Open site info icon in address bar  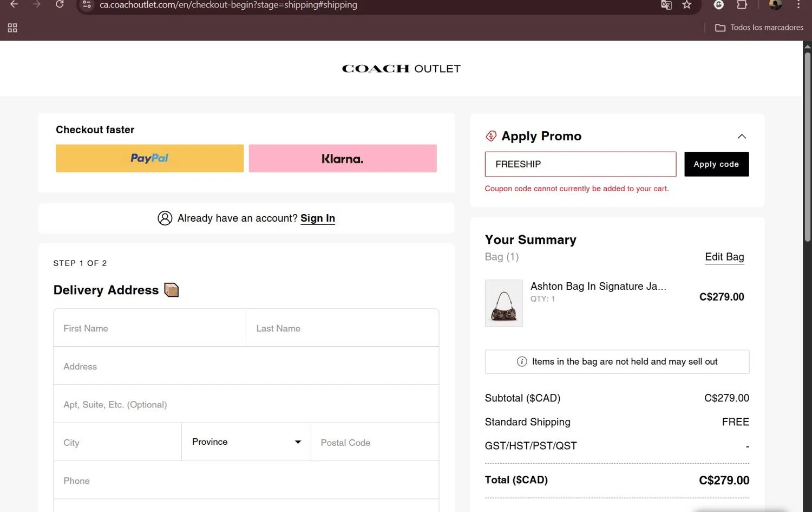tap(87, 4)
